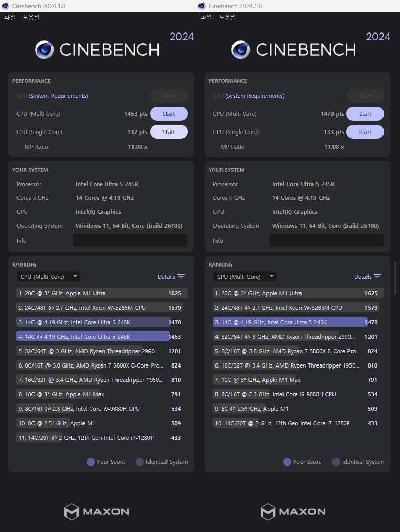Screen dimensions: 400x532
Task: Select Threadripper 1950 row in right window
Action: coord(298,365)
